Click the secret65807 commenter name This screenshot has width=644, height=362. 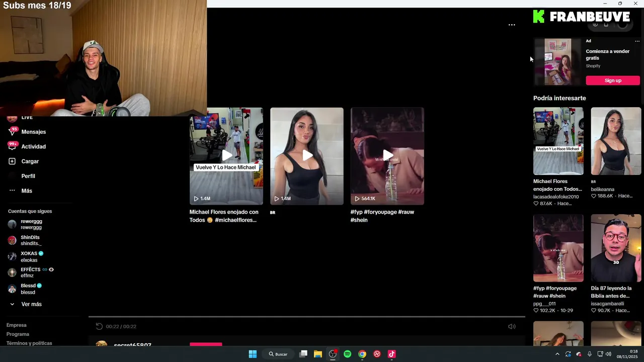coord(132,345)
